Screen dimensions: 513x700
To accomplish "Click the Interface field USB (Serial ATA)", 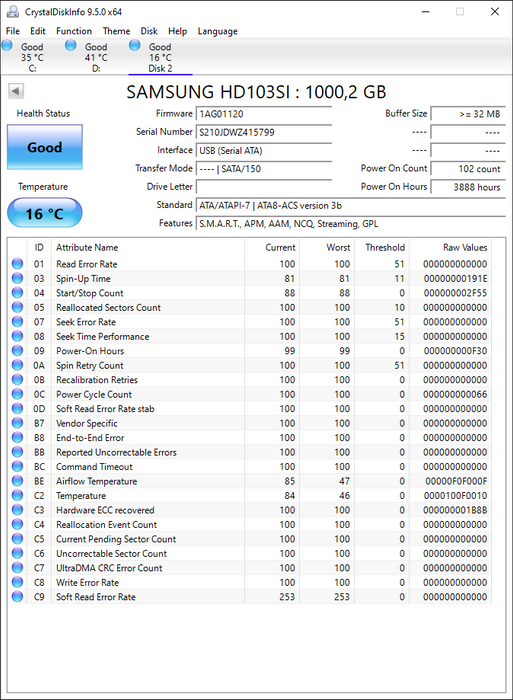I will click(x=264, y=150).
